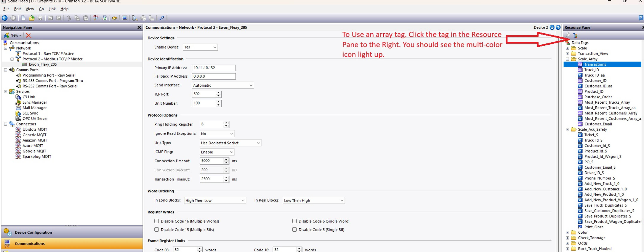Expand the Check_Tonnage folder
644x252 pixels.
567,238
